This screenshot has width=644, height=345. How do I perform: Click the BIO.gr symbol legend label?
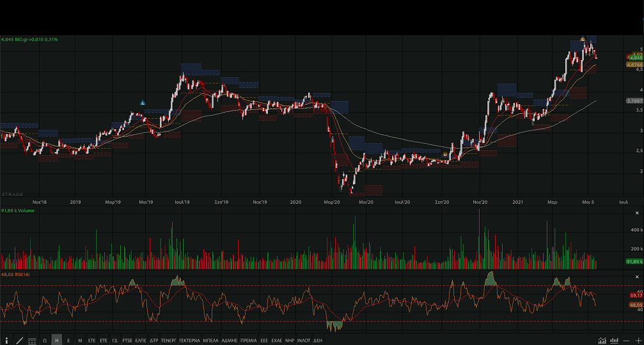[x=30, y=40]
